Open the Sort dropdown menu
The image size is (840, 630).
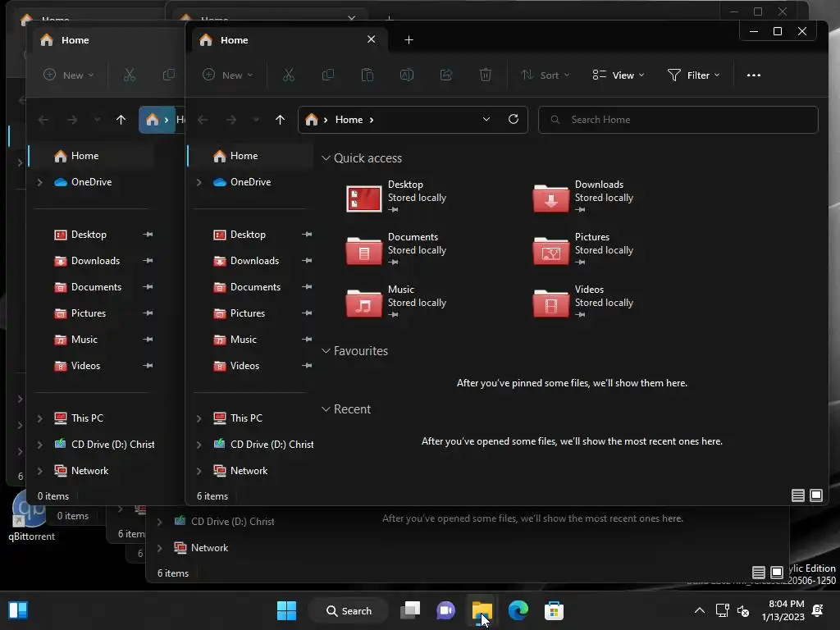(545, 75)
